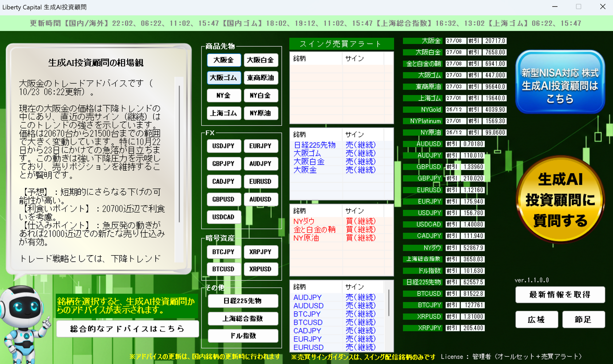Select the USDCAD FX button
The image size is (613, 364).
[x=224, y=217]
